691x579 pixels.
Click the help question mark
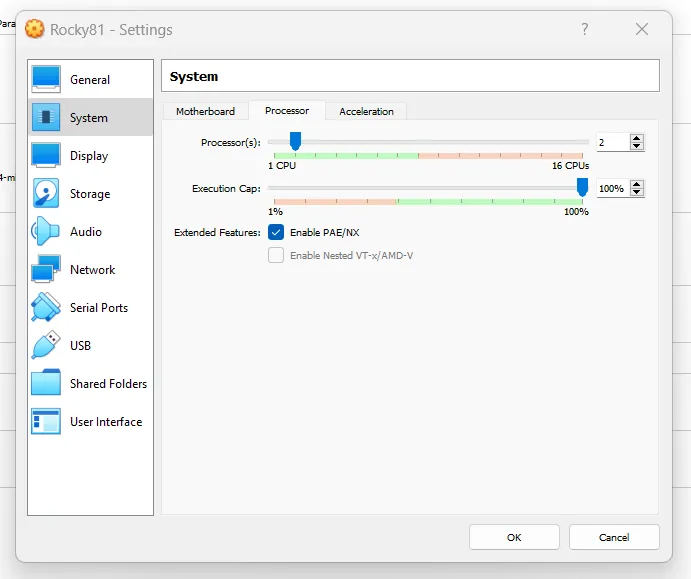[x=584, y=29]
